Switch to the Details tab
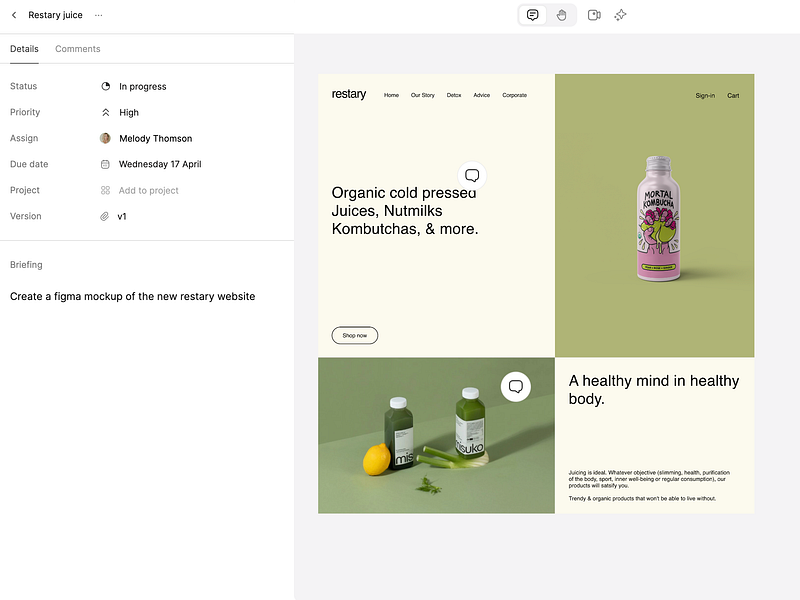This screenshot has width=800, height=600. pyautogui.click(x=24, y=49)
